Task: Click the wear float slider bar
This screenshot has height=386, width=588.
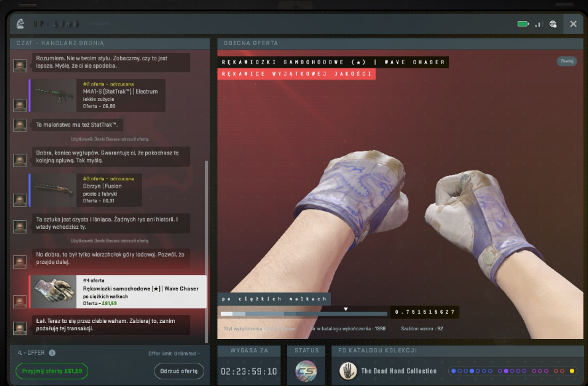Action: point(304,314)
